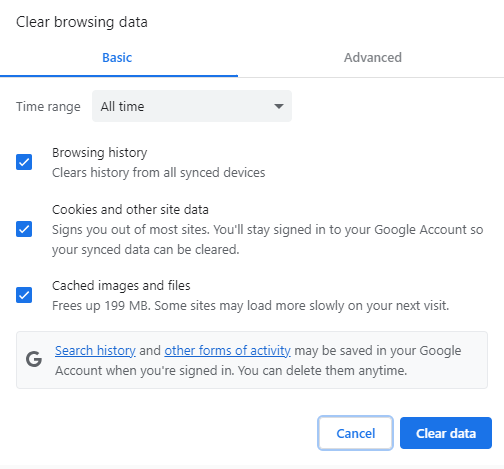Click the Cached images and files label

pos(121,286)
